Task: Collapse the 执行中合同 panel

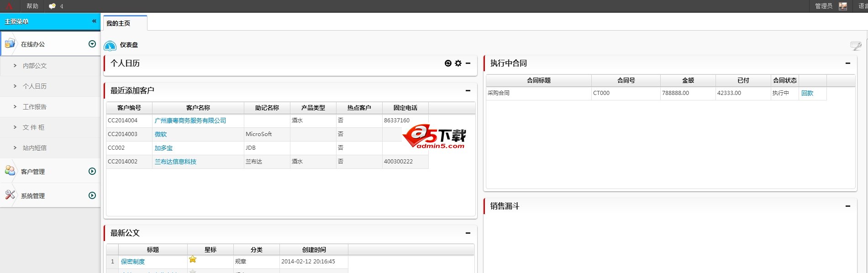Action: pos(848,63)
